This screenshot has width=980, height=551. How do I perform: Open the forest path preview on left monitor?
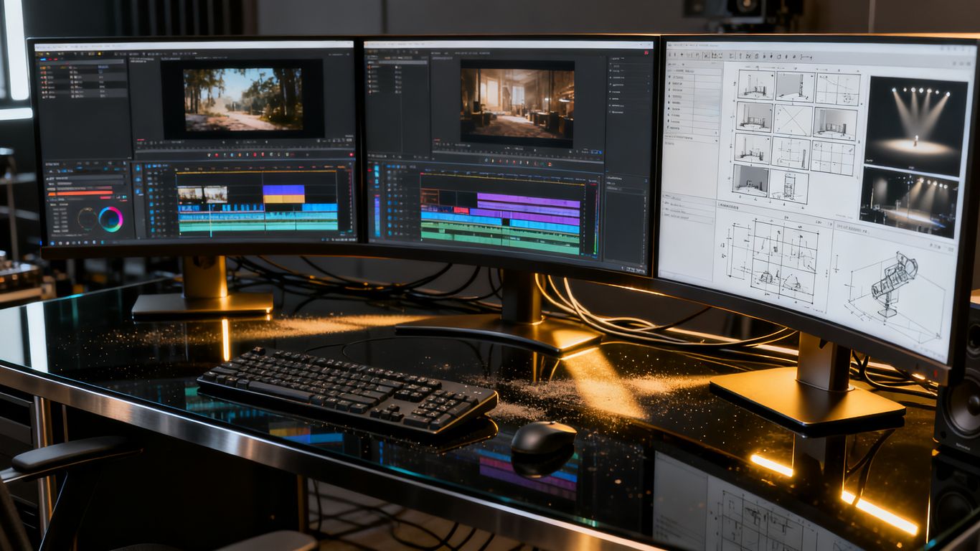242,99
